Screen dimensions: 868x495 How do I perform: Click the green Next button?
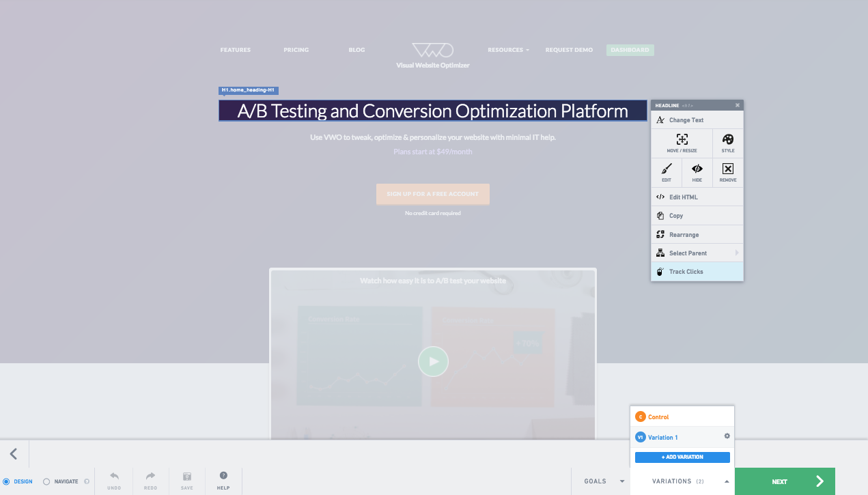785,481
